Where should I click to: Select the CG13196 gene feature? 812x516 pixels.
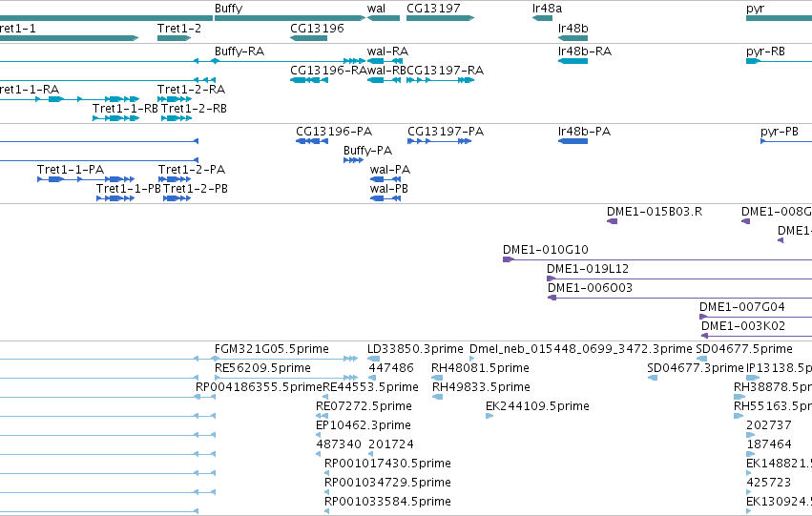pos(308,38)
